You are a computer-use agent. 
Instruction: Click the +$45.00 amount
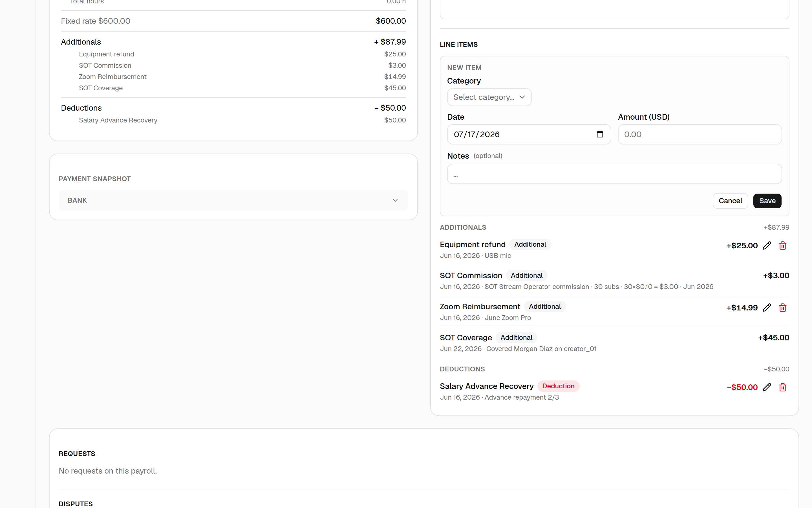tap(773, 338)
